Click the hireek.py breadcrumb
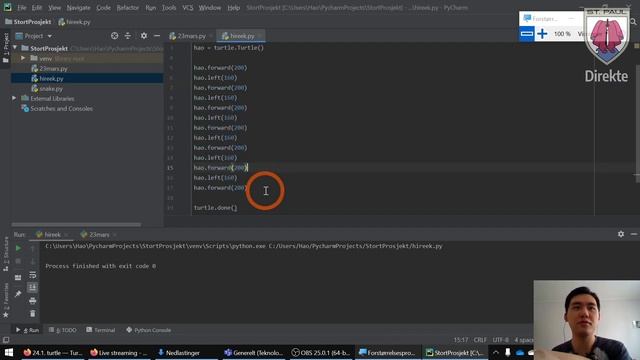640x360 pixels. tap(74, 22)
